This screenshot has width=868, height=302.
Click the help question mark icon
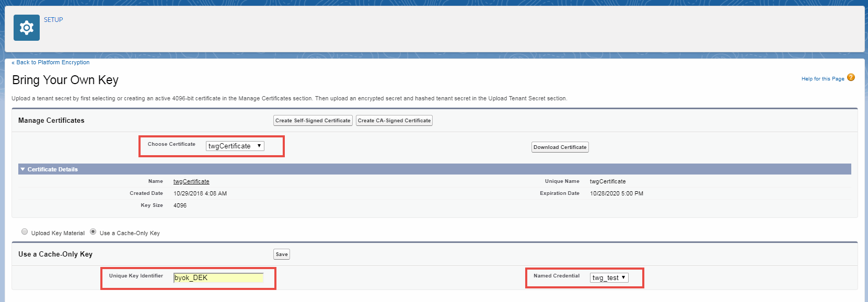coord(851,78)
